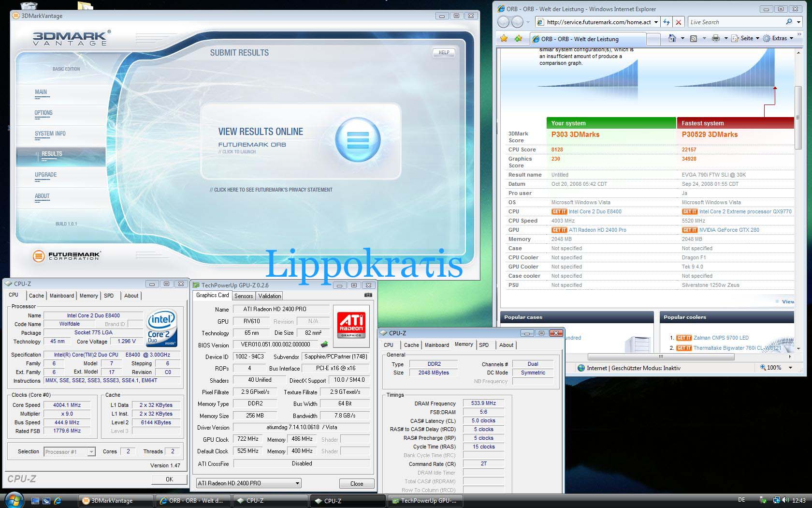Open the Favorites Center star icon
Viewport: 812px width, 508px height.
504,38
